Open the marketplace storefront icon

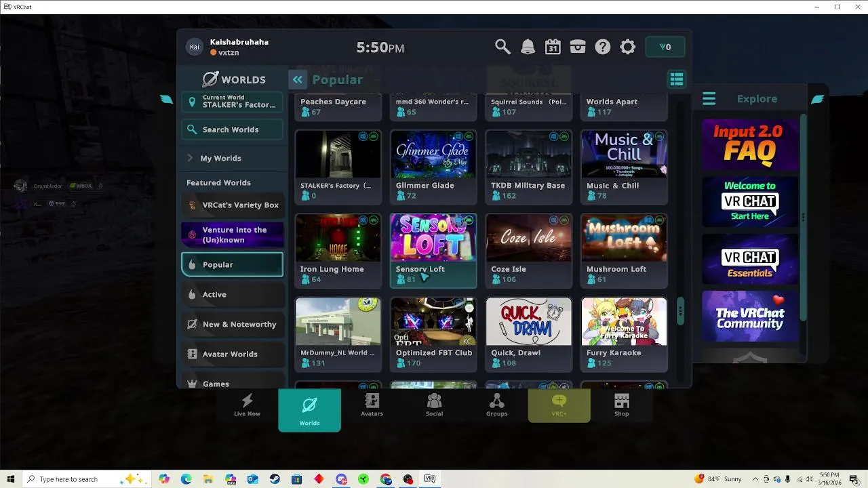click(578, 47)
